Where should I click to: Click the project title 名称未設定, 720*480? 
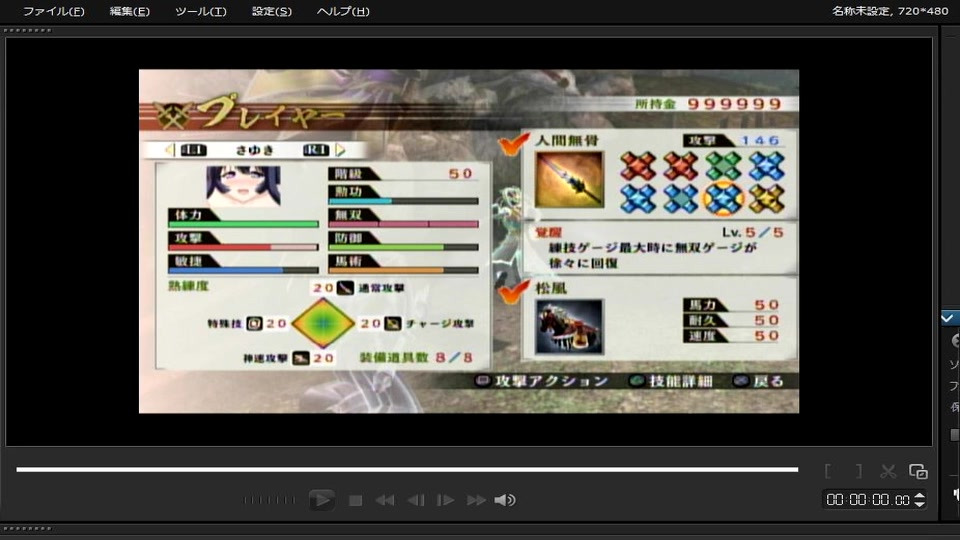pos(890,11)
